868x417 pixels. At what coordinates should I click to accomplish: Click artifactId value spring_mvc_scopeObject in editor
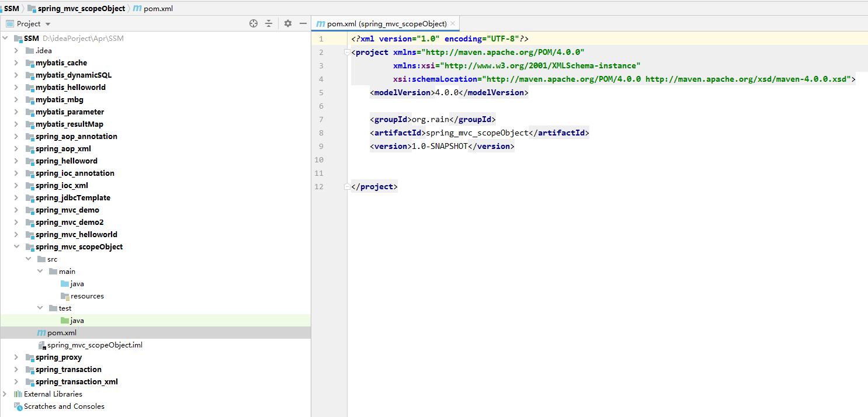pos(477,133)
